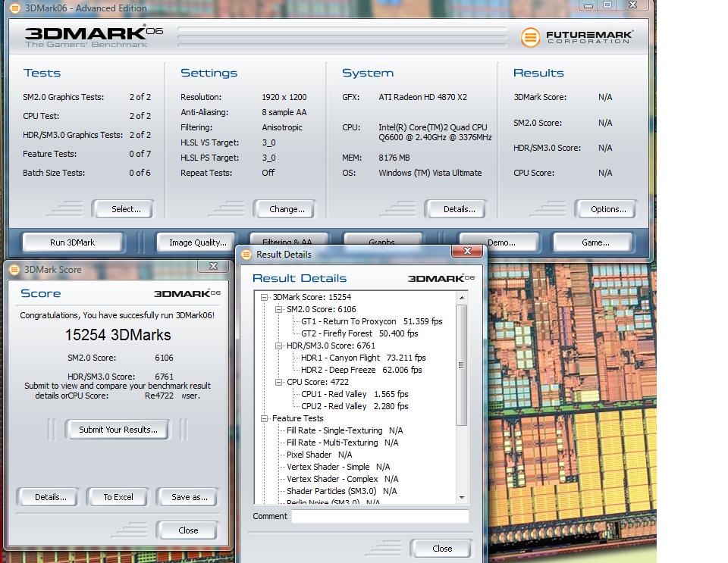This screenshot has height=563, width=728.
Task: Open system Details... button in main window
Action: click(x=456, y=209)
